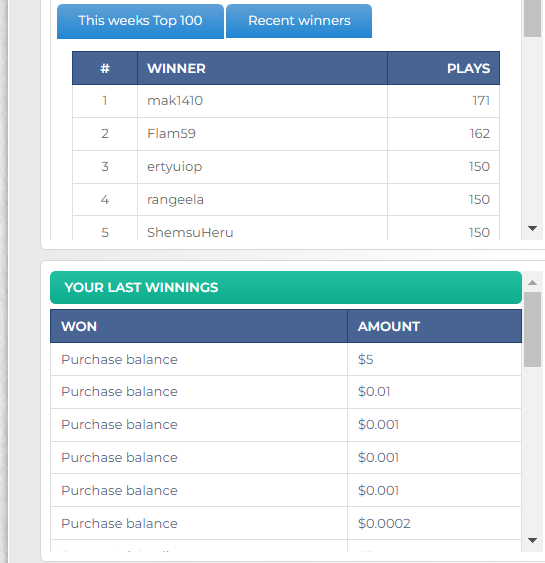Click Purchase balance in the $0.01 row
This screenshot has width=545, height=563.
pyautogui.click(x=120, y=392)
